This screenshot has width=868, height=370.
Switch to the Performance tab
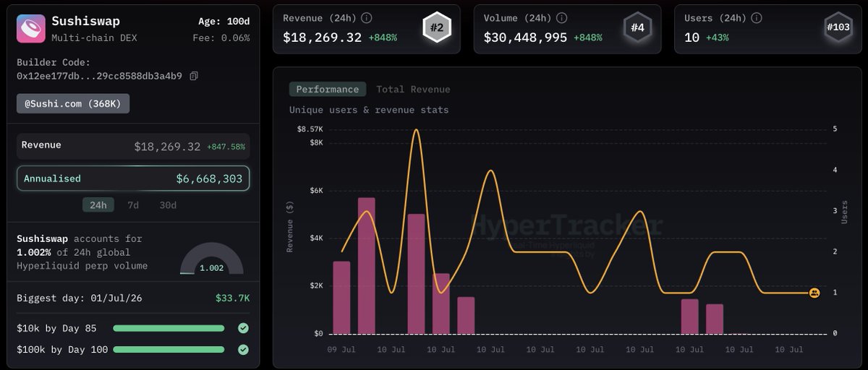tap(328, 90)
